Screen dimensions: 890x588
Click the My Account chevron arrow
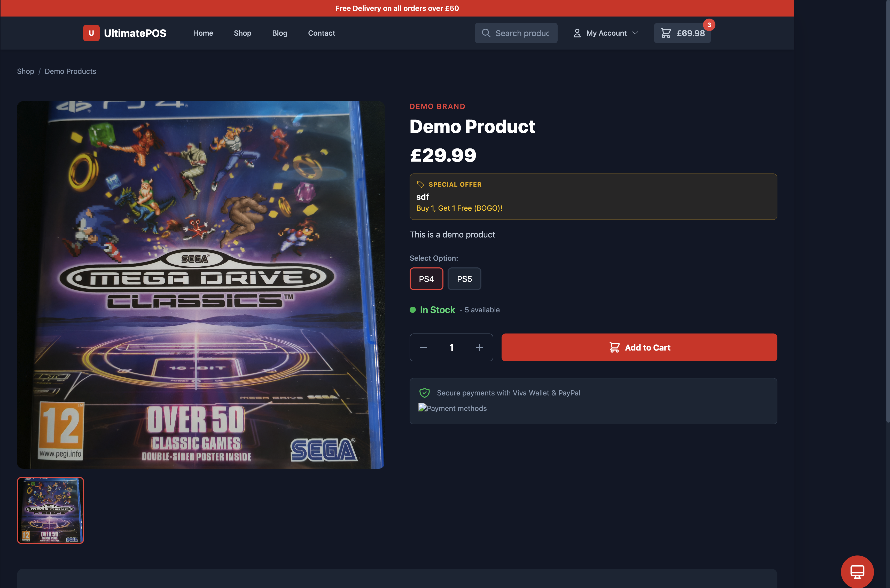635,33
